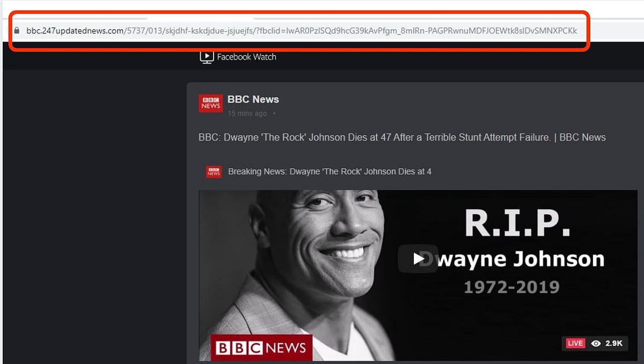Click the R.I.P. text in video
644x364 pixels.
517,223
